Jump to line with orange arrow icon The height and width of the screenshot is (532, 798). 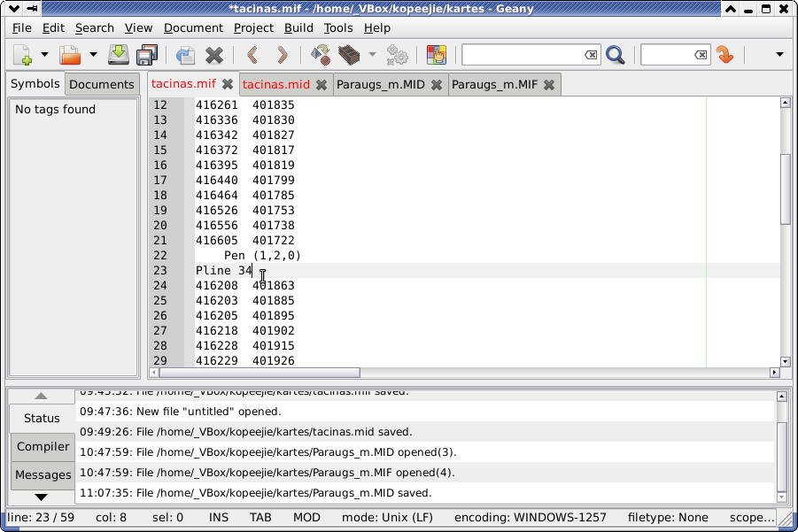pyautogui.click(x=724, y=54)
